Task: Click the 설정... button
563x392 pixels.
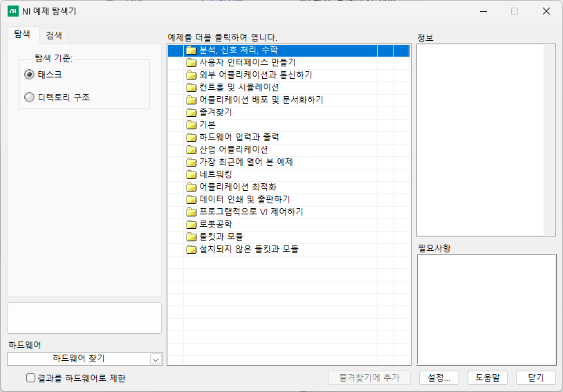Action: tap(439, 377)
